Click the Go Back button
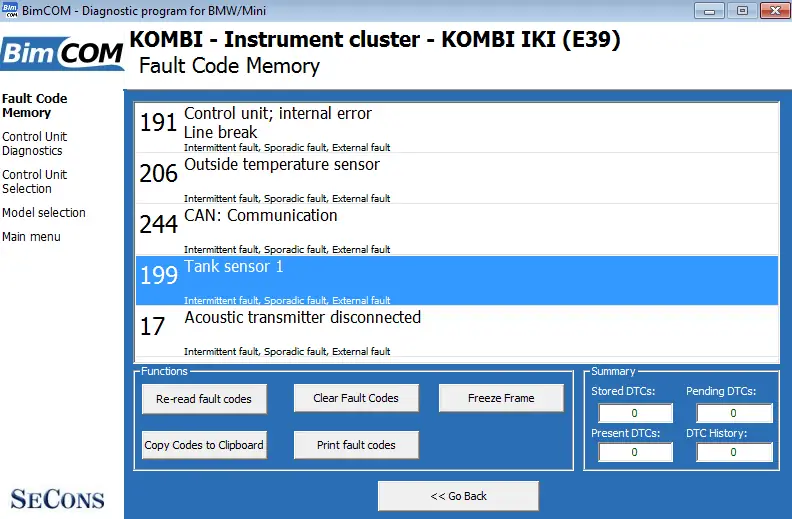Screen dimensions: 792x519 pyautogui.click(x=458, y=496)
